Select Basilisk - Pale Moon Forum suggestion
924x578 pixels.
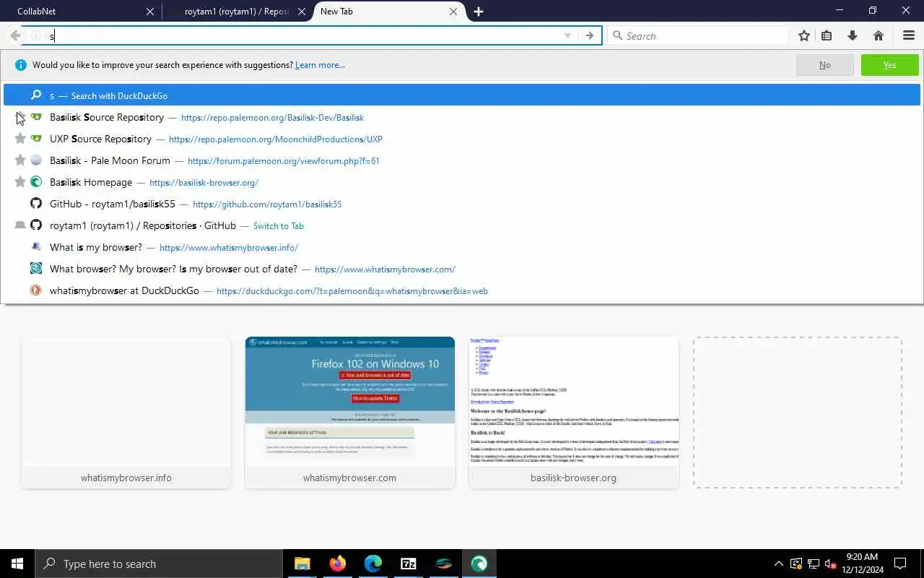tap(462, 160)
